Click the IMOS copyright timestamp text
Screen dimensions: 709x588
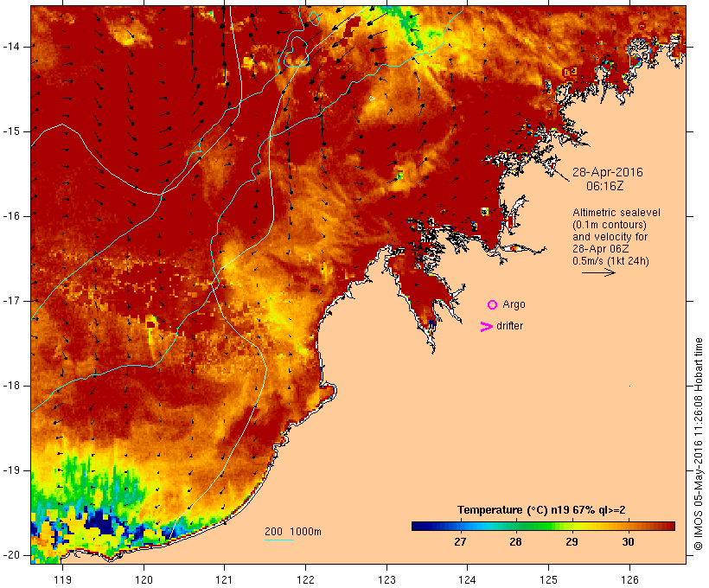point(699,444)
